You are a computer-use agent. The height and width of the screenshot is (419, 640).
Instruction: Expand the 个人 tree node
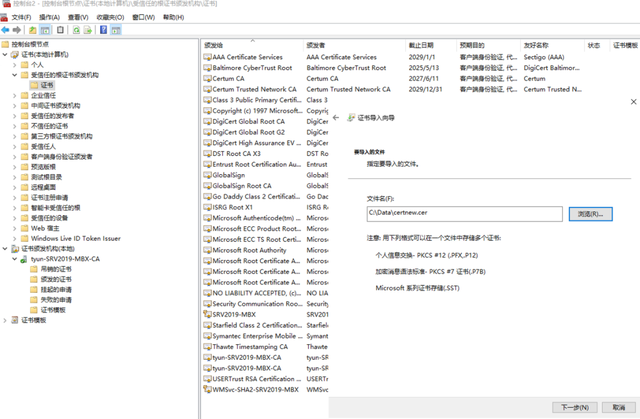click(x=14, y=65)
